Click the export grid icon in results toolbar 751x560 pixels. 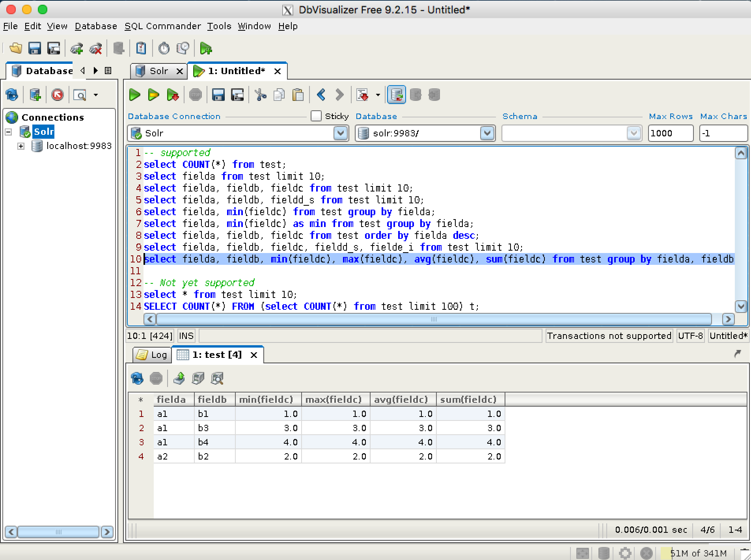(x=179, y=378)
